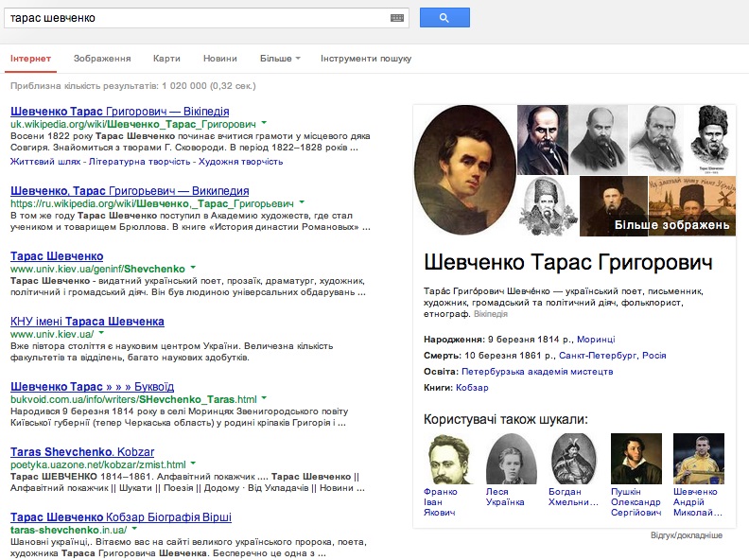Click the Шевченко Андрій footballer thumbnail
The image size is (749, 560).
(699, 459)
